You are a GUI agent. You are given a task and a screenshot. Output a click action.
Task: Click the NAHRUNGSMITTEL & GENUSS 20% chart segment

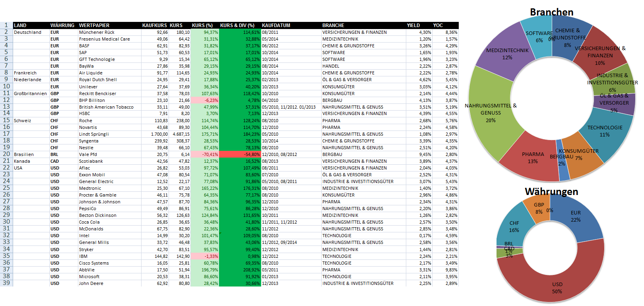[491, 113]
